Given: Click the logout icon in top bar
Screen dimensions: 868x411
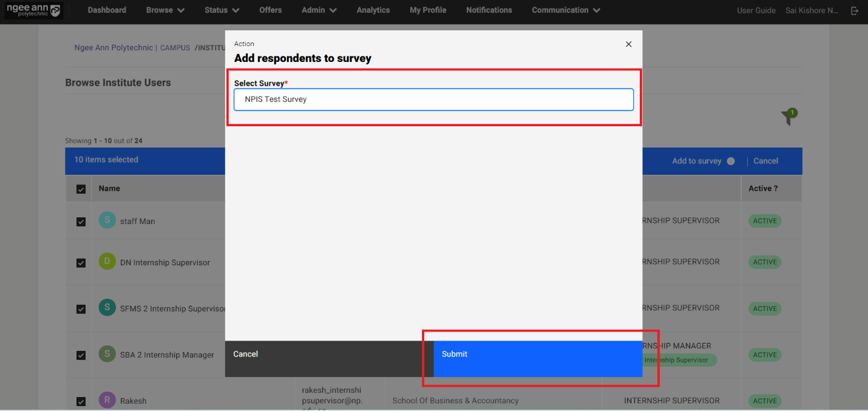Looking at the screenshot, I should click(x=855, y=10).
